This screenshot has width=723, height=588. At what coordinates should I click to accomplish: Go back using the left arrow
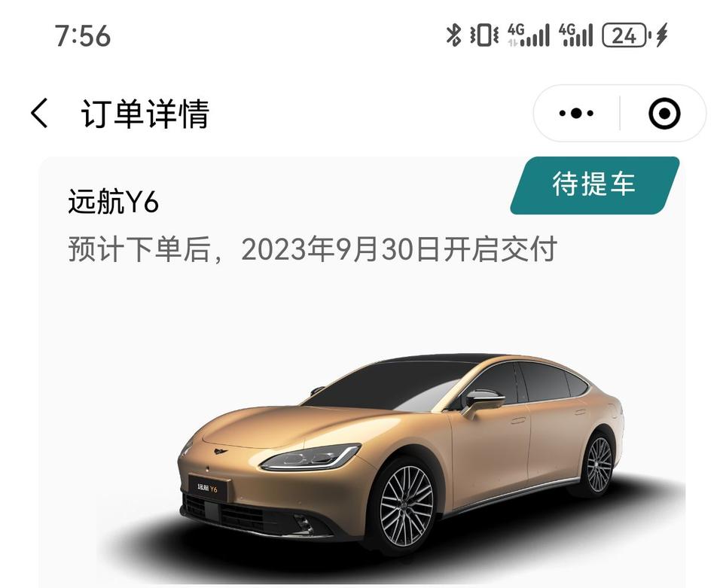click(38, 113)
